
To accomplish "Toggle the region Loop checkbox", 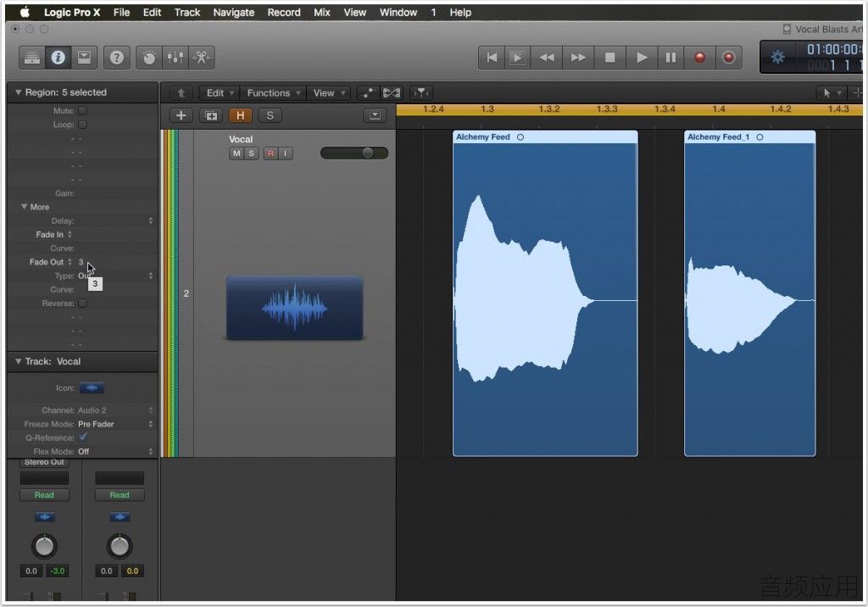I will pyautogui.click(x=82, y=125).
